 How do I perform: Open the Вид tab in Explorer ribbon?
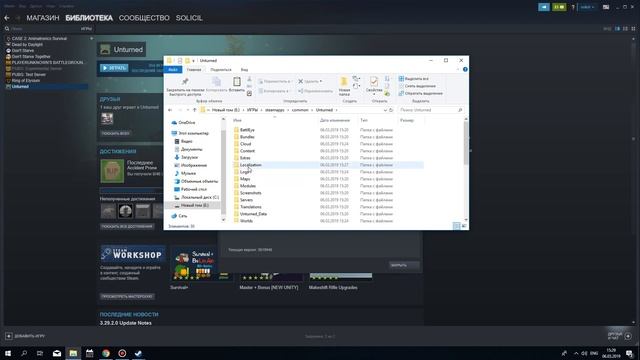[244, 70]
